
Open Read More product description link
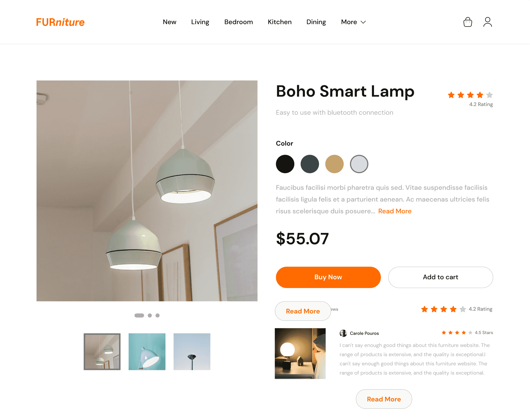394,211
